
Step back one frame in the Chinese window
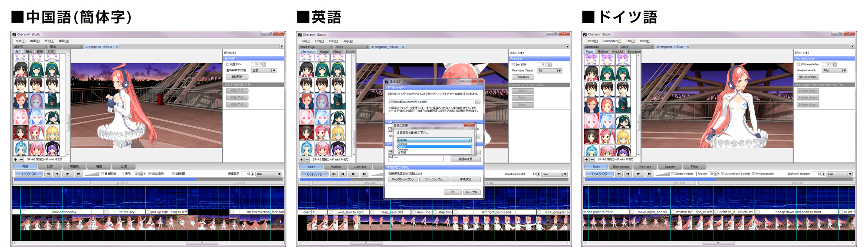click(x=57, y=174)
